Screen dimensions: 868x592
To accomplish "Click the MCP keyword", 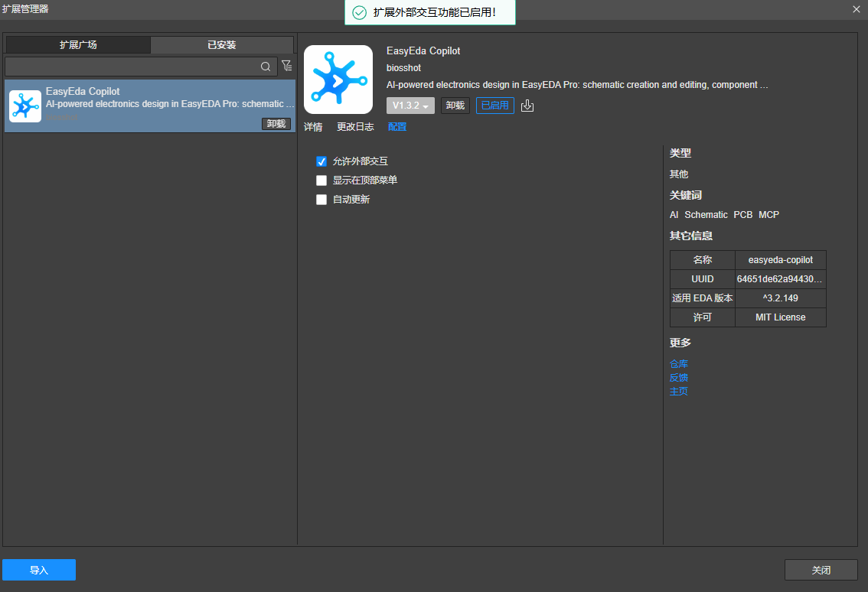I will click(x=769, y=215).
